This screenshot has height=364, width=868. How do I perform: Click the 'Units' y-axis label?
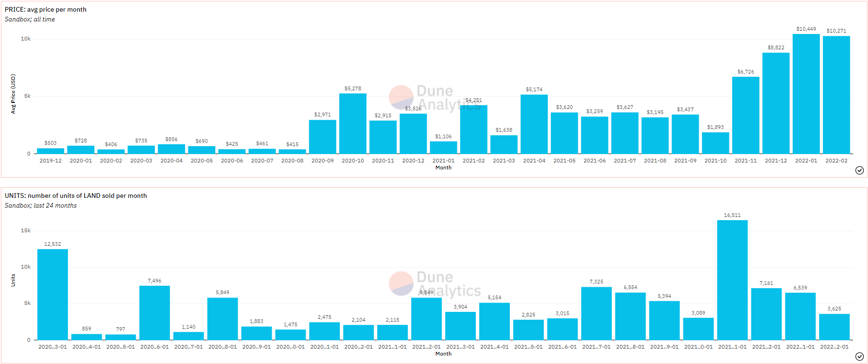tap(13, 280)
